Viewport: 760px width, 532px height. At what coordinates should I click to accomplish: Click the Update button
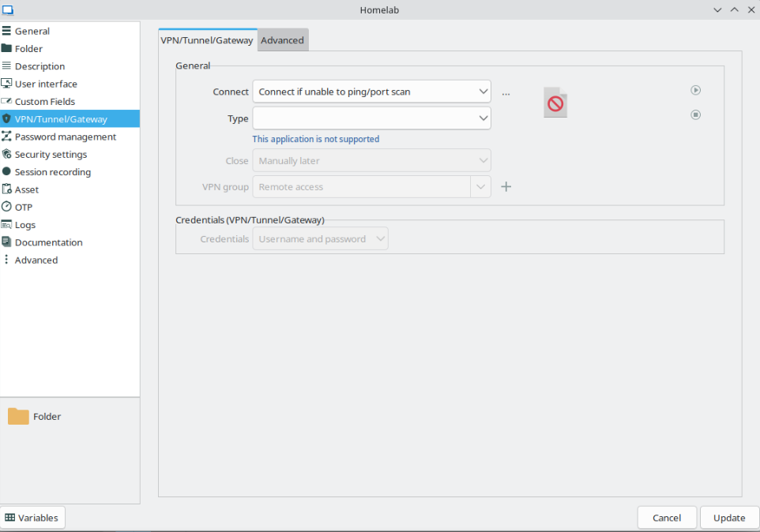729,518
